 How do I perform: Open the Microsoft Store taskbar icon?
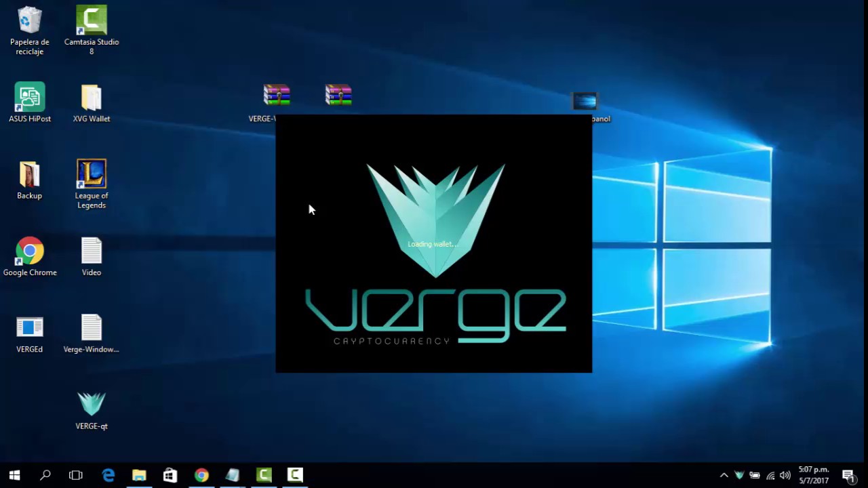pos(170,475)
